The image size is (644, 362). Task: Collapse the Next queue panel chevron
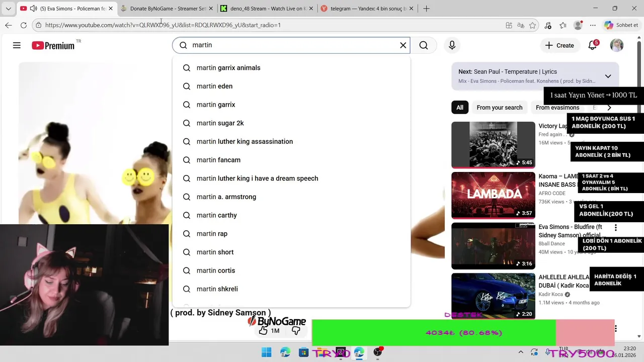[608, 76]
